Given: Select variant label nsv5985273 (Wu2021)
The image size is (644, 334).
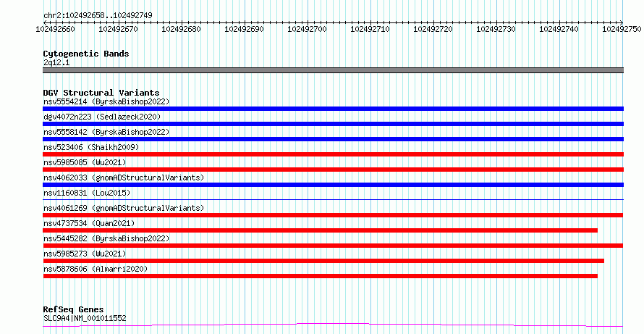Looking at the screenshot, I should click(x=85, y=254).
